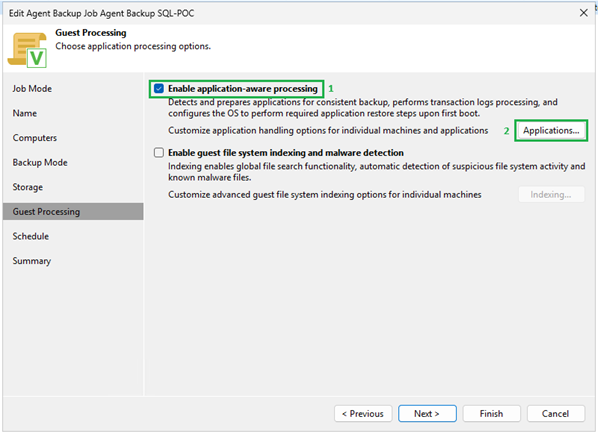Click Finish to save the job
The width and height of the screenshot is (598, 434).
click(491, 413)
